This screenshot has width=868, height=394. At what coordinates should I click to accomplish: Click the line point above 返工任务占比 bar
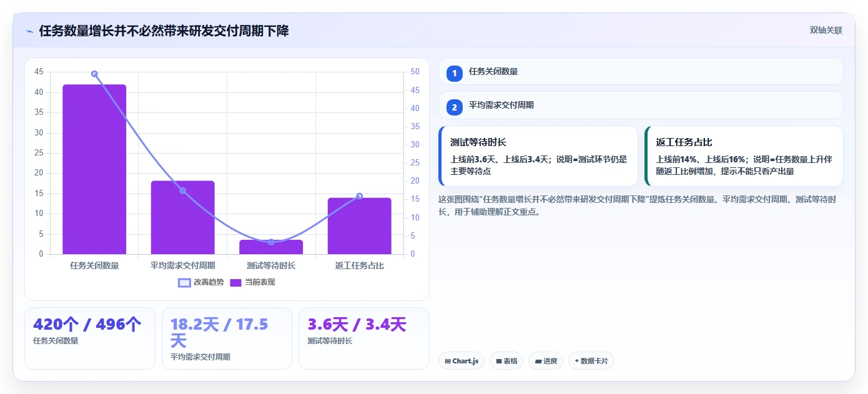click(360, 196)
